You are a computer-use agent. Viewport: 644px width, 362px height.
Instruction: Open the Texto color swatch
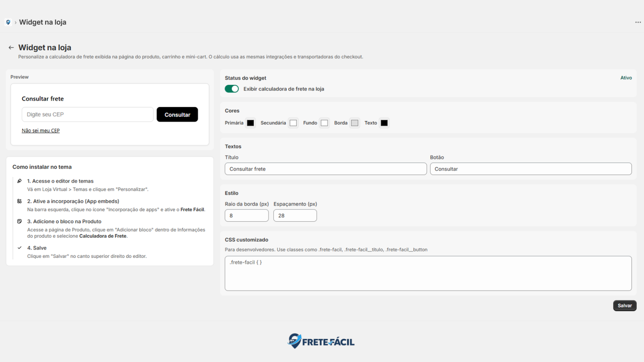[384, 123]
